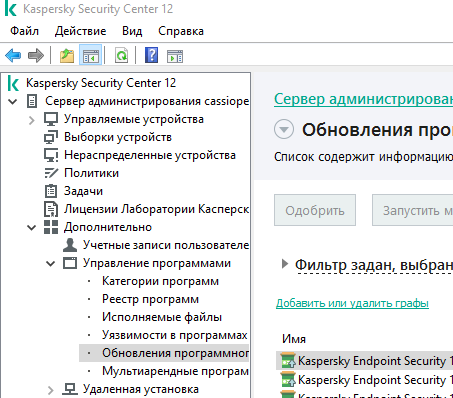Click the Политики icon
The height and width of the screenshot is (398, 453).
tap(51, 173)
